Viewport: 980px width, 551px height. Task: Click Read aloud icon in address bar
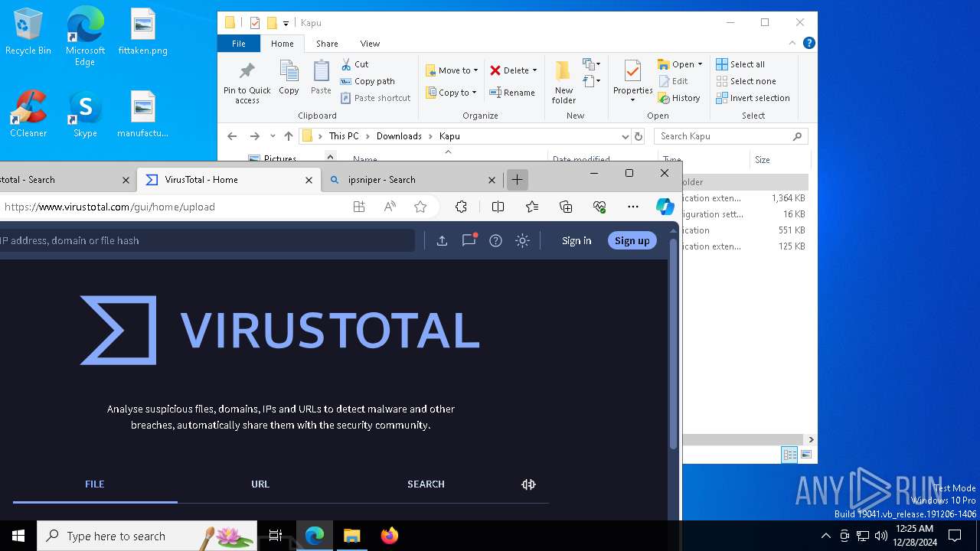(x=390, y=207)
